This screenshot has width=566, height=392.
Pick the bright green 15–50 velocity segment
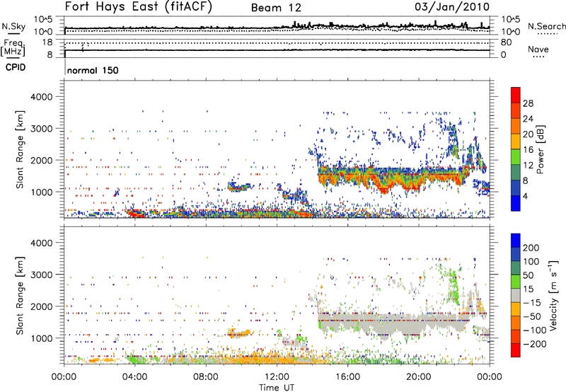(x=516, y=282)
